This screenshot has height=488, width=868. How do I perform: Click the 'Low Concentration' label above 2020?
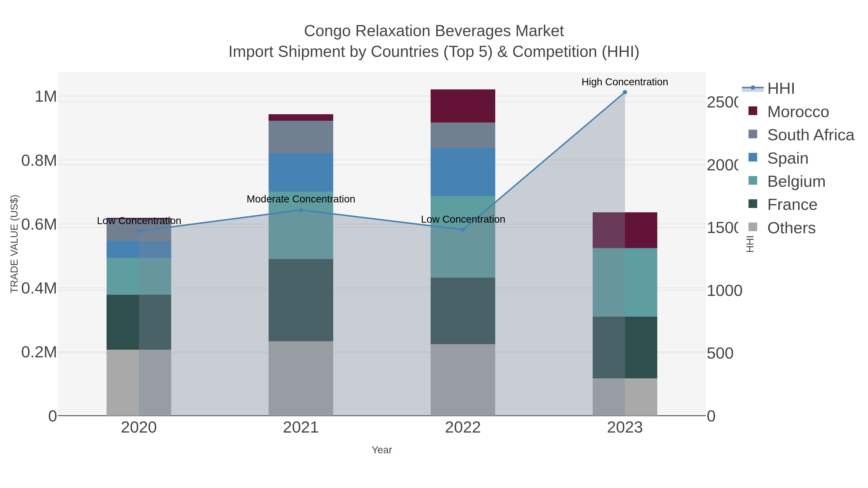click(x=139, y=221)
